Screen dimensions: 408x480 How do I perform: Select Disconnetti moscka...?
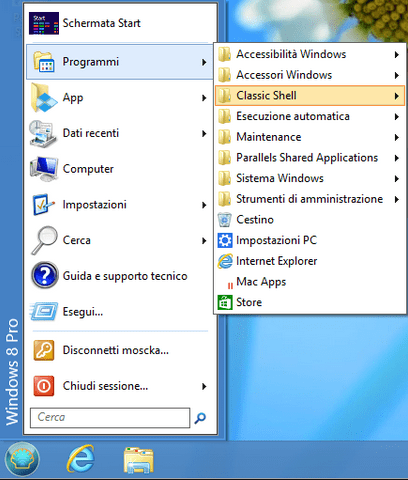120,350
